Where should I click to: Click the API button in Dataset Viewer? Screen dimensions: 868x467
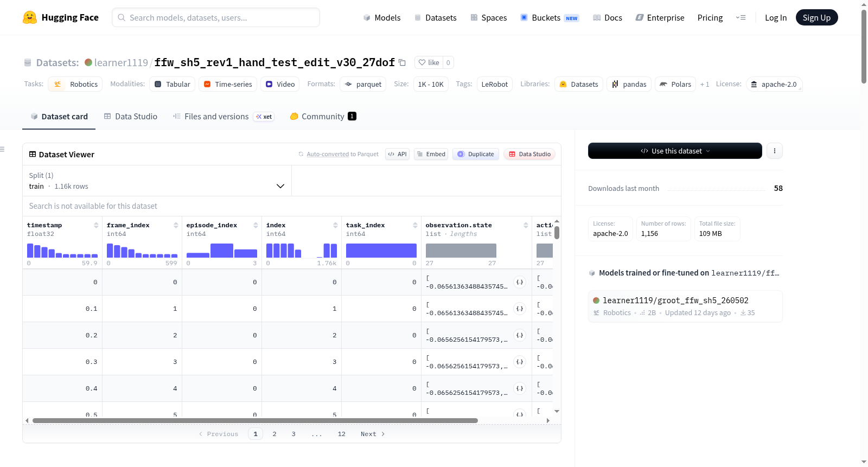397,154
